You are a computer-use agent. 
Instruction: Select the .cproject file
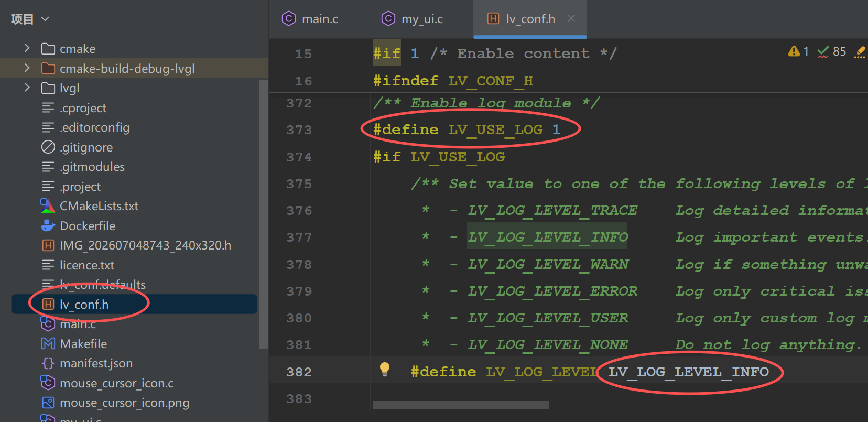[83, 108]
